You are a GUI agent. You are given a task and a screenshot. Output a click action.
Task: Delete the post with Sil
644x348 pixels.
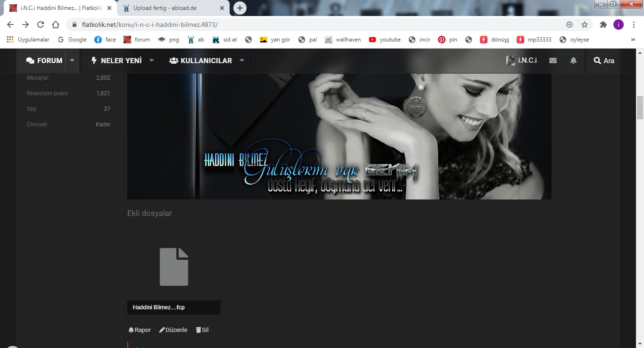pyautogui.click(x=202, y=330)
